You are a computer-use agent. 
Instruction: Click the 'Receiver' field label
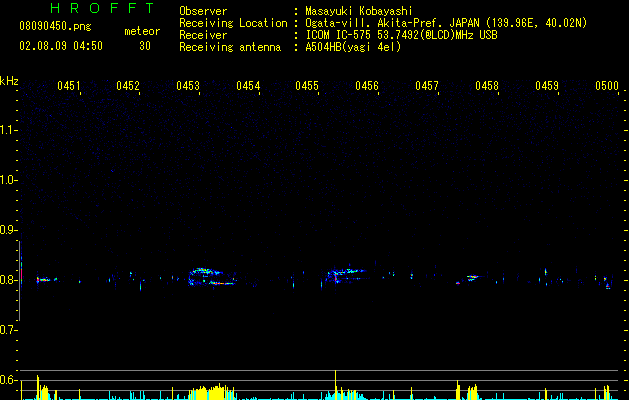[x=203, y=35]
